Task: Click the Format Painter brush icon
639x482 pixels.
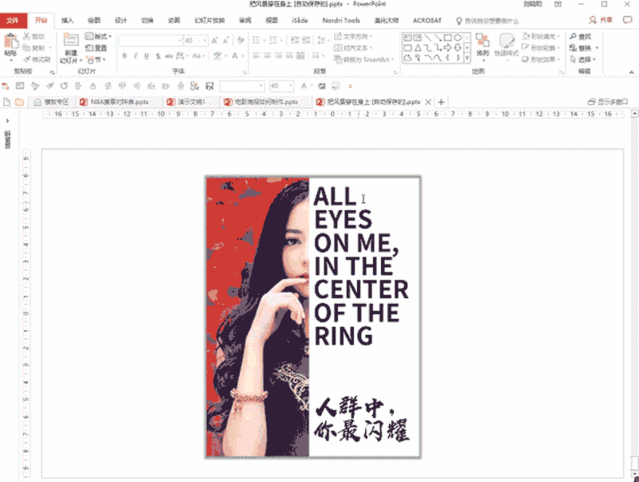Action: pos(27,59)
